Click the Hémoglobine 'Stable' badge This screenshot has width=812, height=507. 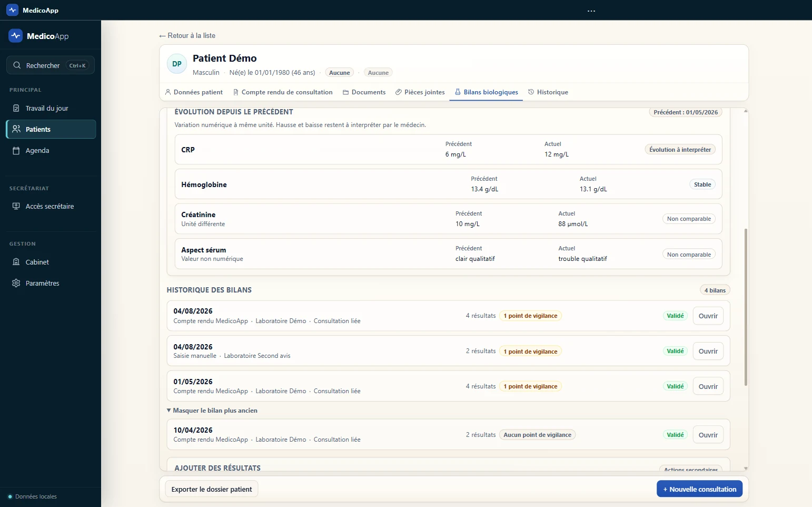(x=702, y=184)
